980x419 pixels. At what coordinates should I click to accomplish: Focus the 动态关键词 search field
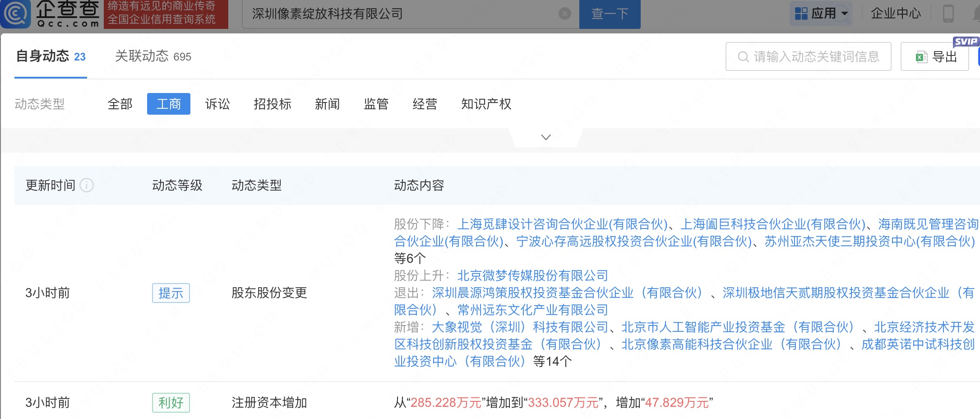[x=816, y=56]
